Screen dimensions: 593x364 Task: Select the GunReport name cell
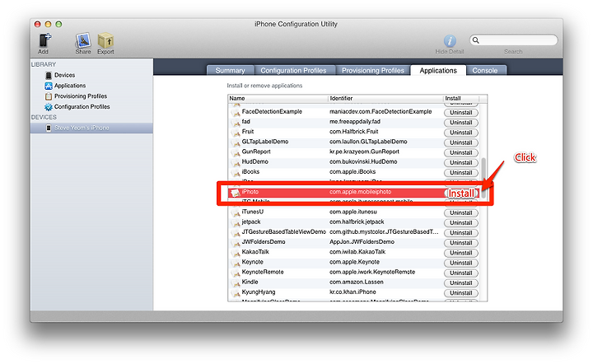click(256, 152)
